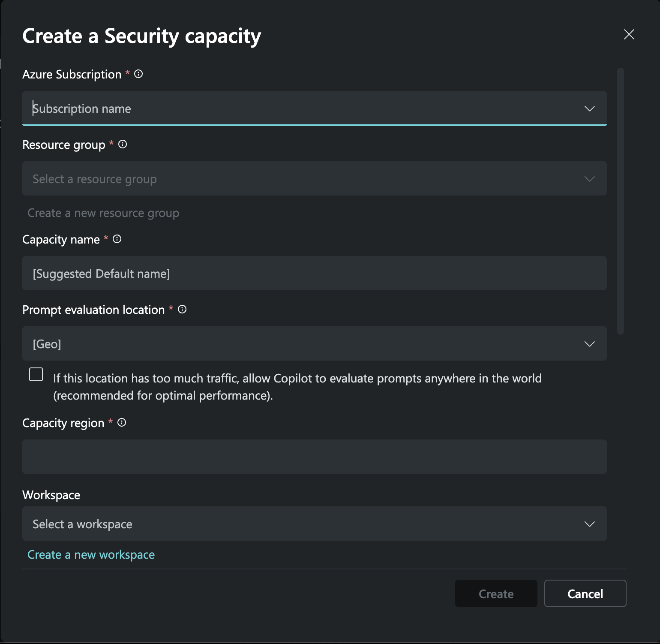Click the Prompt evaluation location info icon

click(182, 309)
